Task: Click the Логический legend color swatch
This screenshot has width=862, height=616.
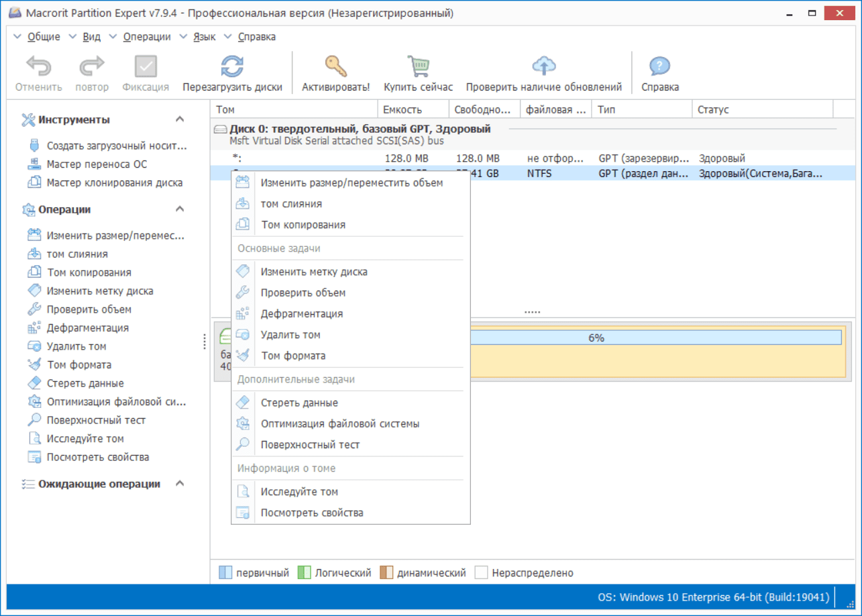Action: (x=305, y=573)
